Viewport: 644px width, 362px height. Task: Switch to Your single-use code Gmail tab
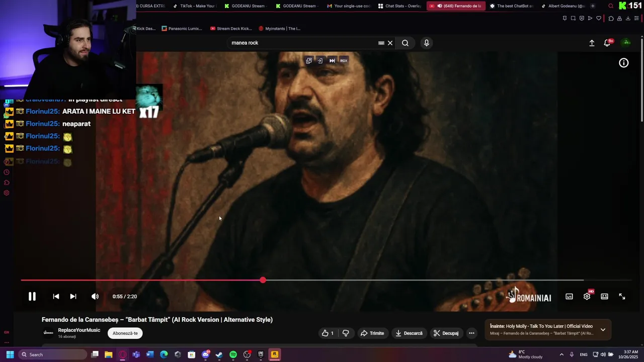(348, 6)
